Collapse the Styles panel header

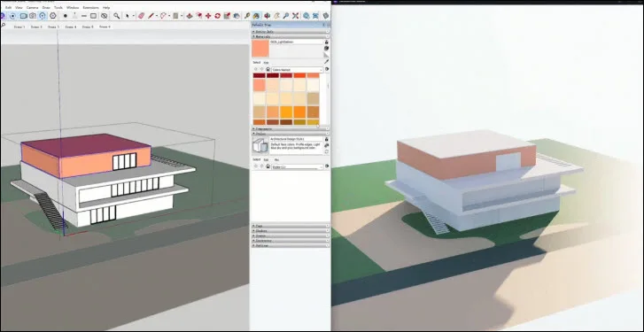(291, 134)
